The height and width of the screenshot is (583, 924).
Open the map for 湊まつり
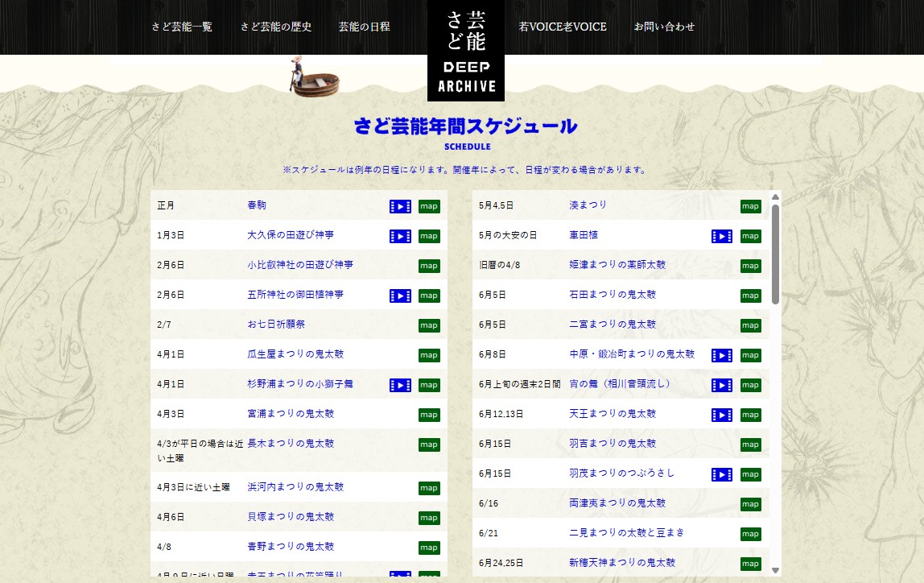click(750, 207)
